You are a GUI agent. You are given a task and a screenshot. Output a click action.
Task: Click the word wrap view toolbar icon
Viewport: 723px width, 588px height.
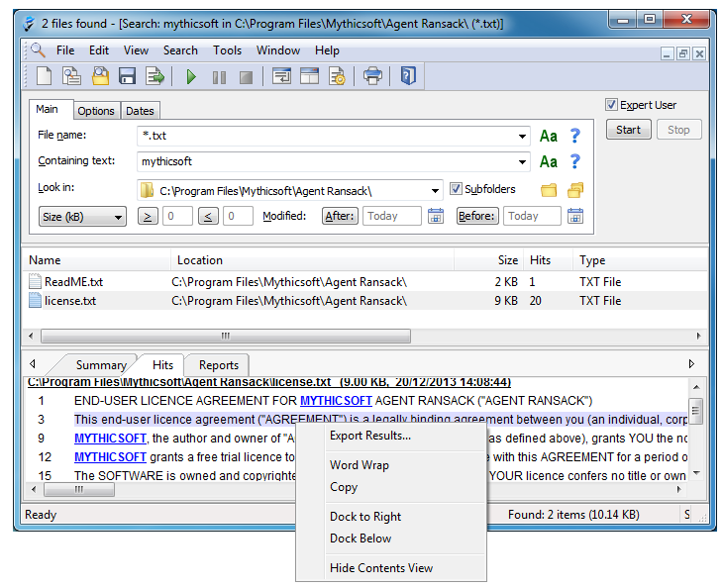pyautogui.click(x=281, y=76)
